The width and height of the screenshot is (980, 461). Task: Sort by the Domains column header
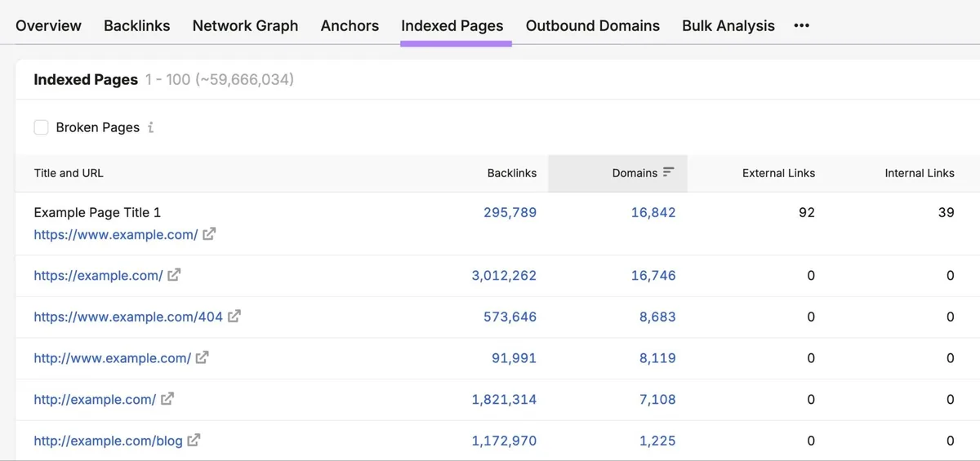click(635, 173)
